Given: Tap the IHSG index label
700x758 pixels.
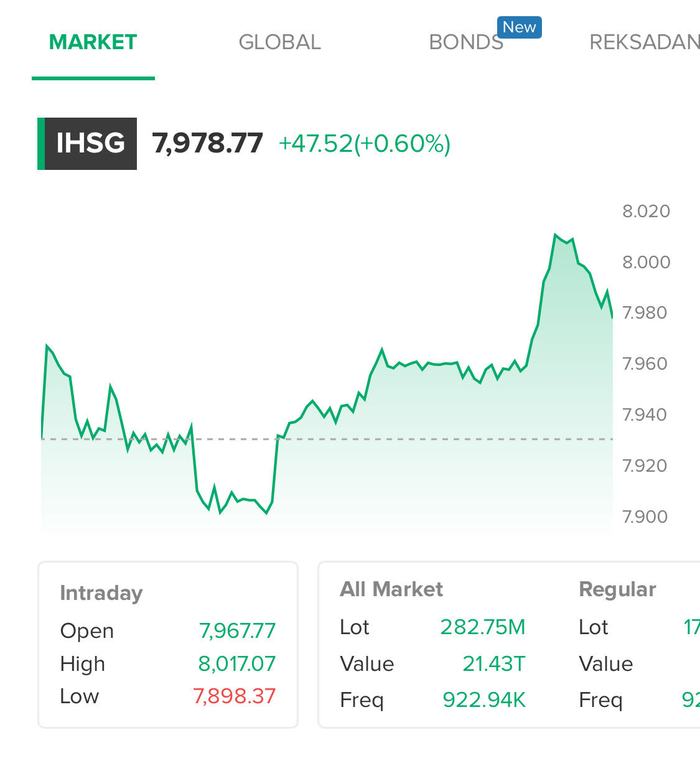Looking at the screenshot, I should [87, 144].
